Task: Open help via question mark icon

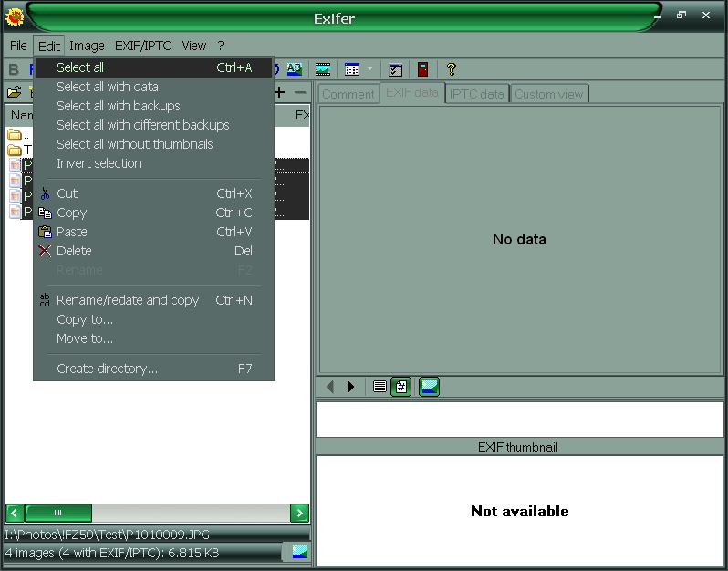Action: [x=451, y=69]
